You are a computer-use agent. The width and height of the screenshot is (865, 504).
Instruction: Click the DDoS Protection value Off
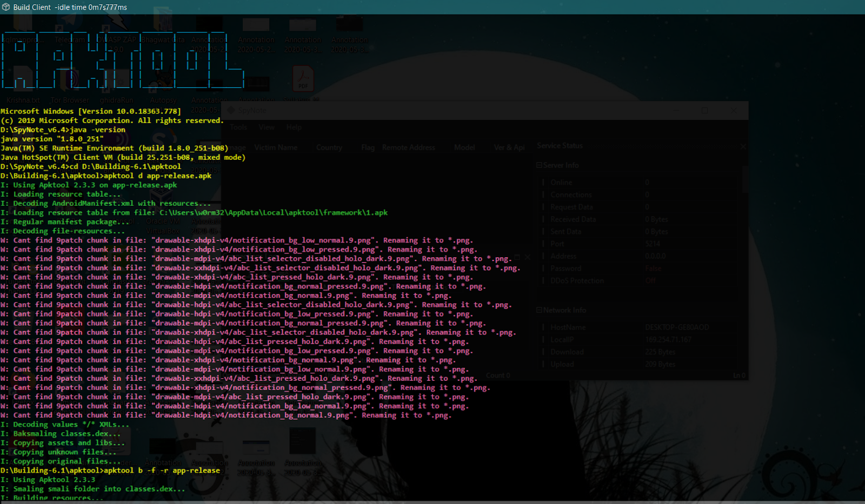coord(650,280)
